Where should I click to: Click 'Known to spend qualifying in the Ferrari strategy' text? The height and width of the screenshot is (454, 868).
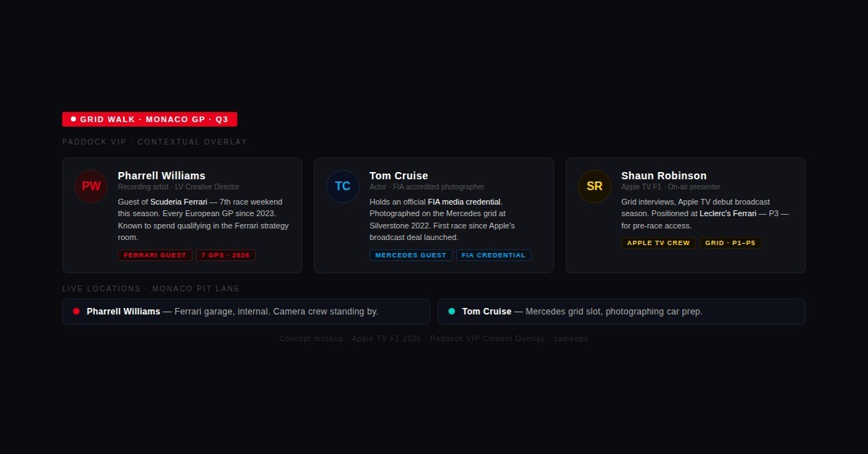click(x=203, y=226)
